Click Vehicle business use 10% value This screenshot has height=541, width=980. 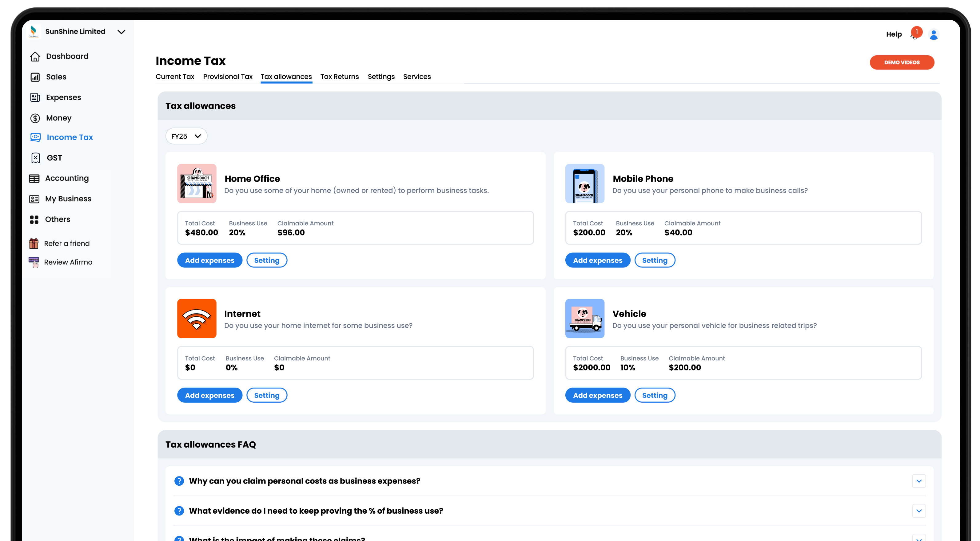tap(627, 367)
